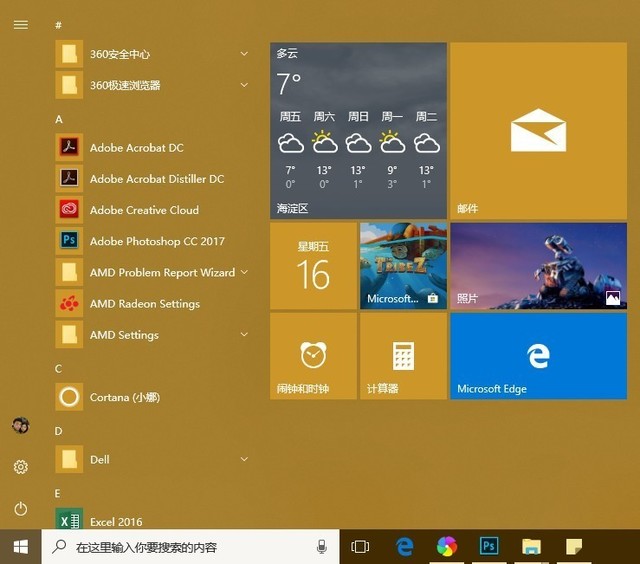
Task: Expand AMD Problem Report Wizard chevron
Action: 244,272
